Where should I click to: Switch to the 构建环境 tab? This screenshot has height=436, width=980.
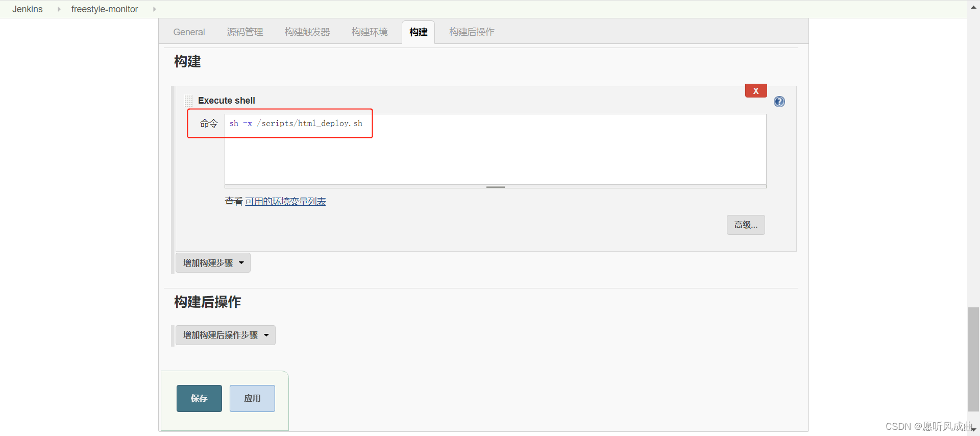(370, 32)
